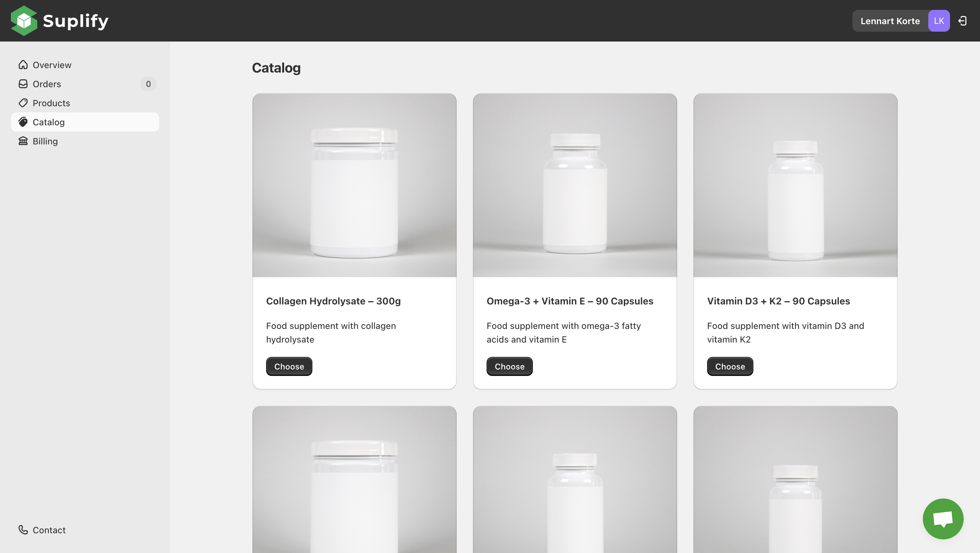
Task: Select the Billing bank icon
Action: coord(23,141)
